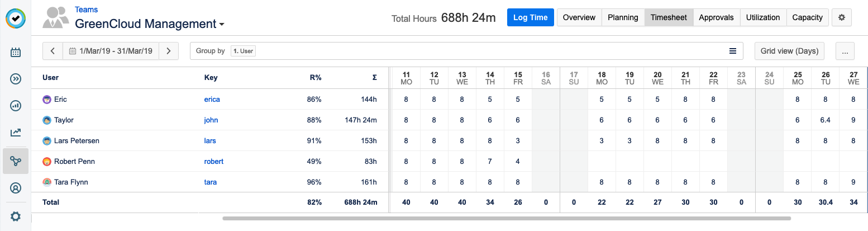Open the erica user key link
Viewport: 868px width, 231px height.
click(x=212, y=100)
